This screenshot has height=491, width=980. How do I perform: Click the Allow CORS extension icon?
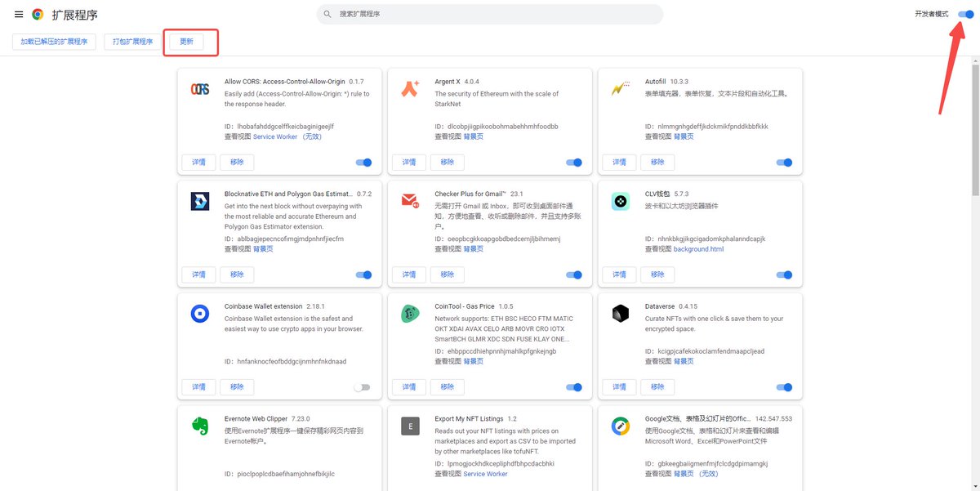coord(200,89)
